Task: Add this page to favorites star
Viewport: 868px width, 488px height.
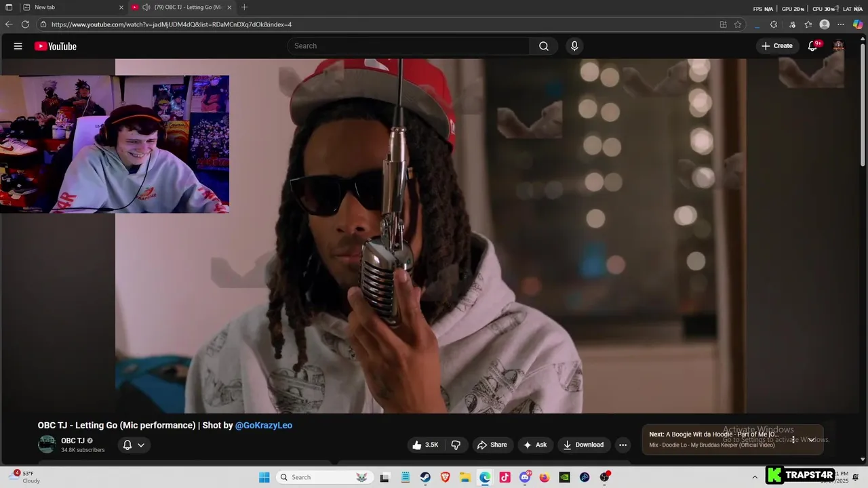Action: (x=738, y=24)
